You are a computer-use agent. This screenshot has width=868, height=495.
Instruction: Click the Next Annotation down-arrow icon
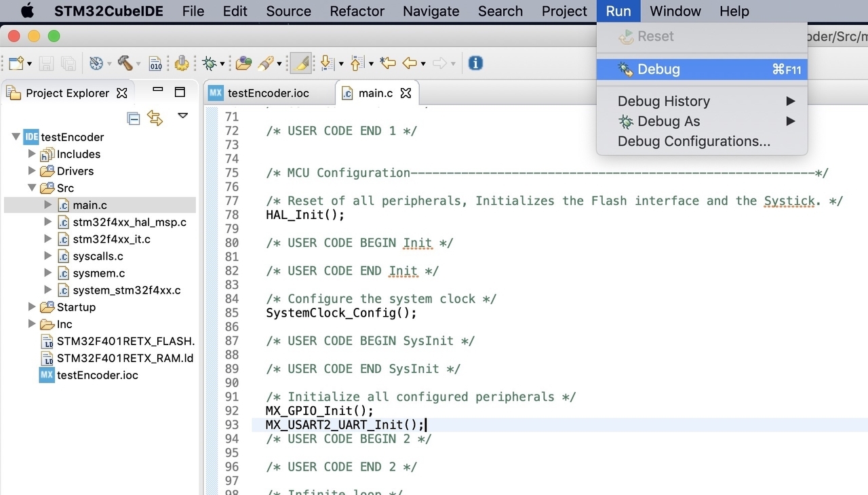[327, 64]
